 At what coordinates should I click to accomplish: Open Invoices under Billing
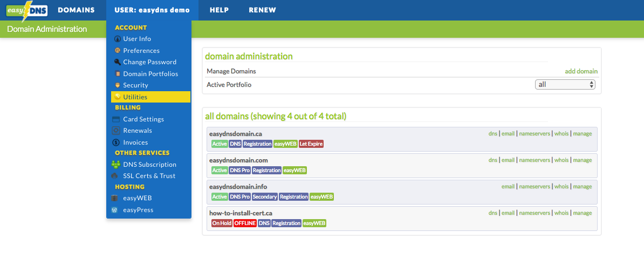pyautogui.click(x=135, y=142)
